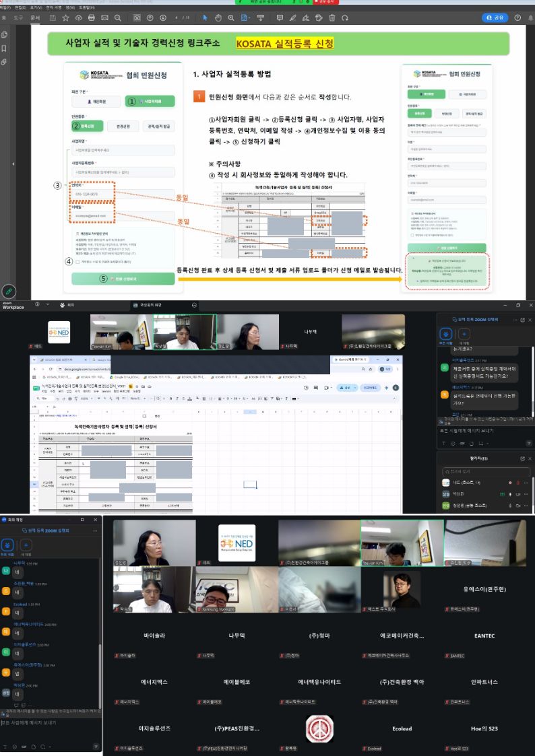
Task: Click the send icon in 회의 채팅 window
Action: pyautogui.click(x=96, y=747)
